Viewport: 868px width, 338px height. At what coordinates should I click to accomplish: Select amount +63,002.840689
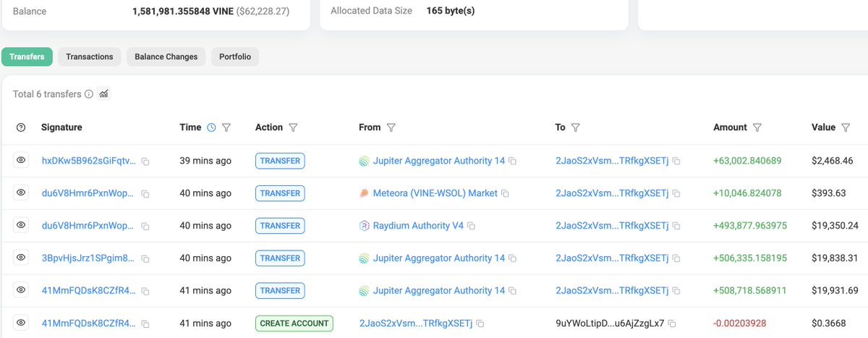[747, 161]
